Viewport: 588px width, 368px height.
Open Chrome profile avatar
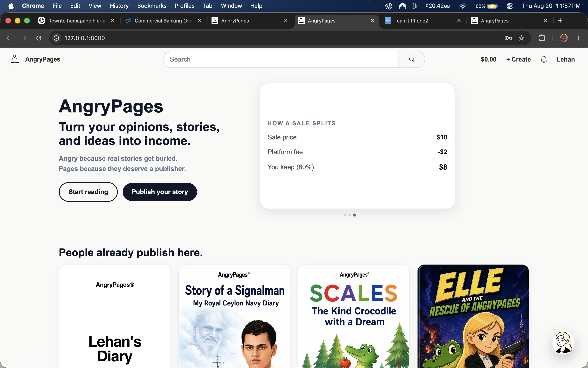pos(564,38)
